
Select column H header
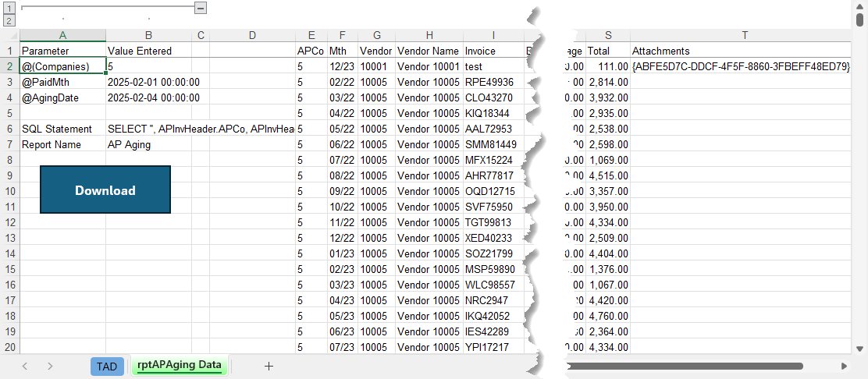tap(429, 35)
